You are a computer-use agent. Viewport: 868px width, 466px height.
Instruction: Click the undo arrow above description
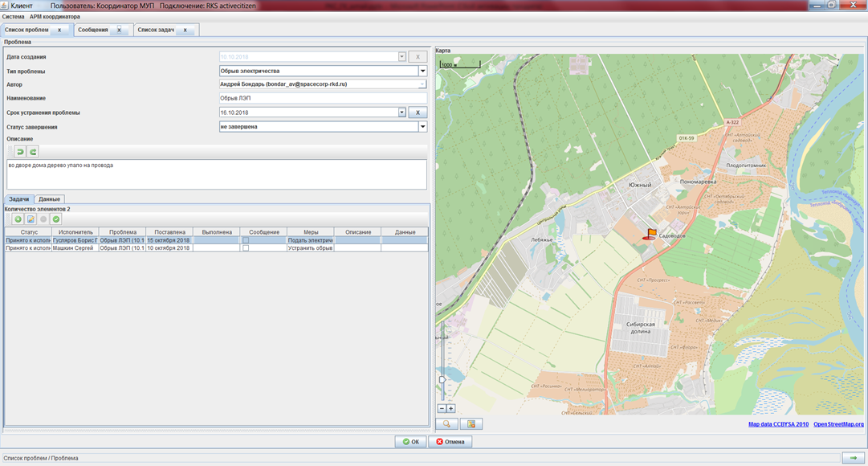point(20,151)
